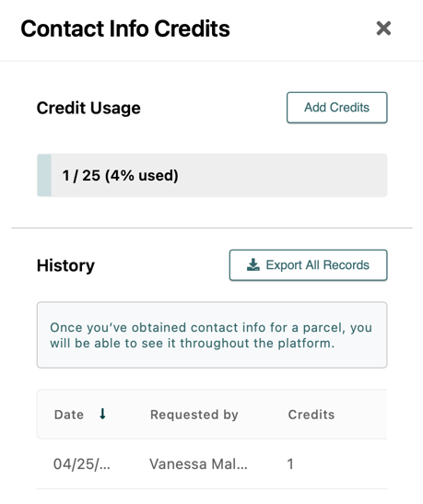Click the history table header row
Viewport: 423px width, 504px height.
pos(212,415)
